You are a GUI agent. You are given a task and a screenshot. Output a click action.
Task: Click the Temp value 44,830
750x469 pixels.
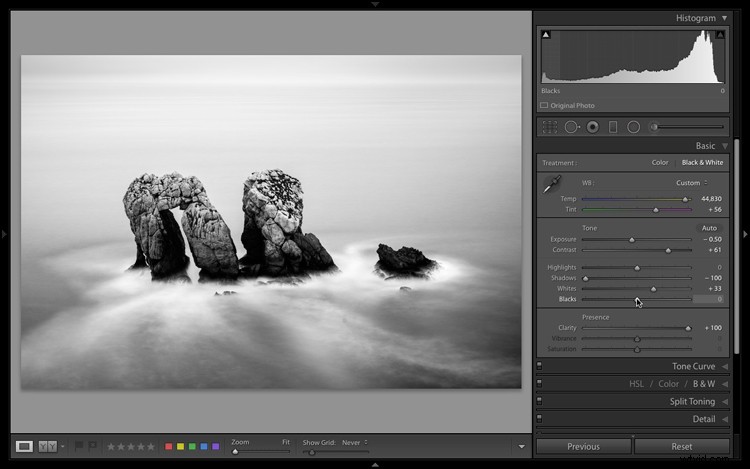tap(711, 199)
